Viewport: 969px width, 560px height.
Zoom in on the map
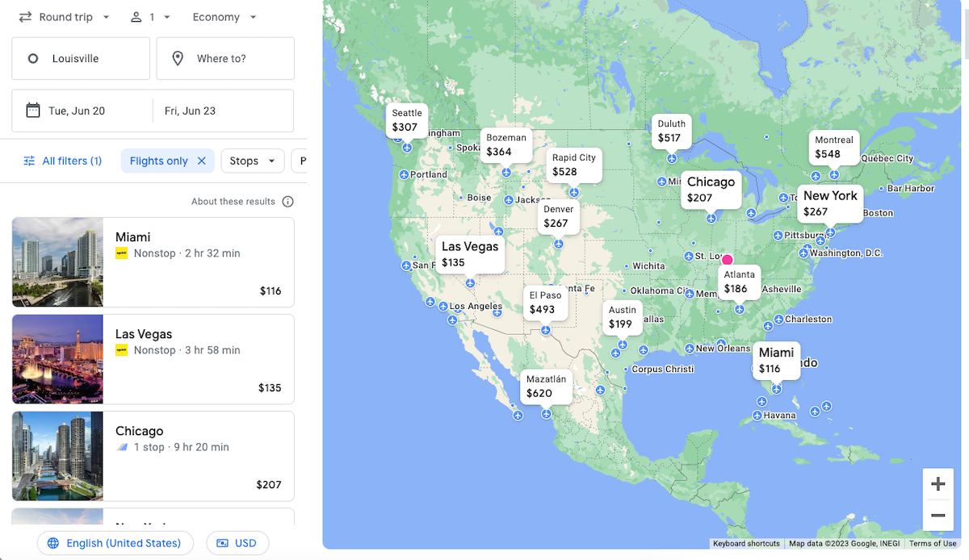click(x=938, y=484)
